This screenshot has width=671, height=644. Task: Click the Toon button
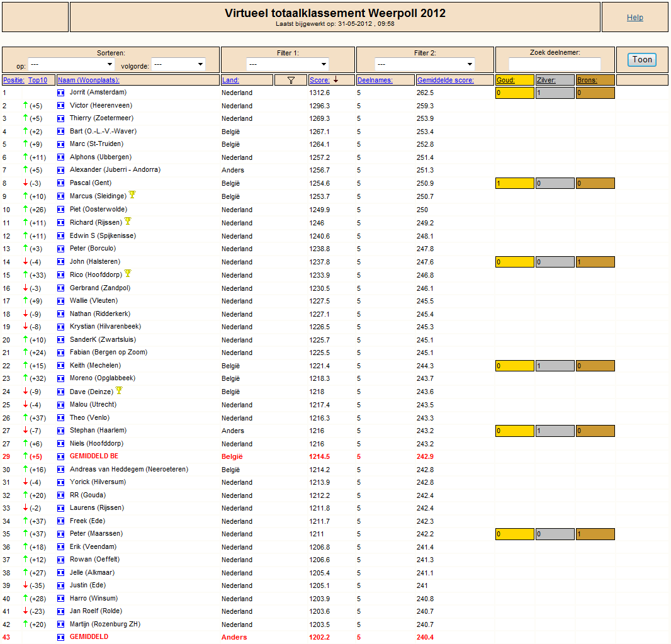[642, 59]
